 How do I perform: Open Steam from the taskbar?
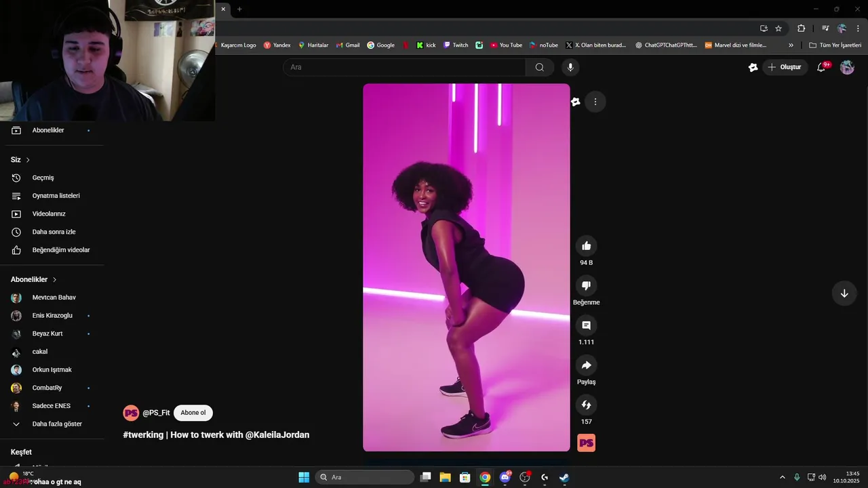(x=564, y=477)
